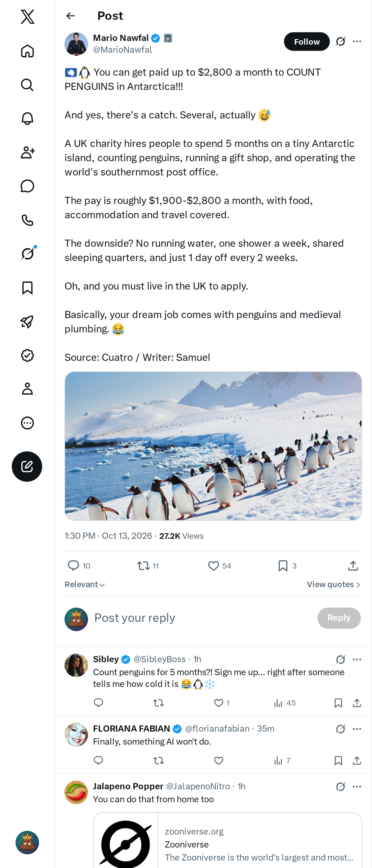Open Home in the left sidebar
This screenshot has width=372, height=868.
(x=27, y=51)
